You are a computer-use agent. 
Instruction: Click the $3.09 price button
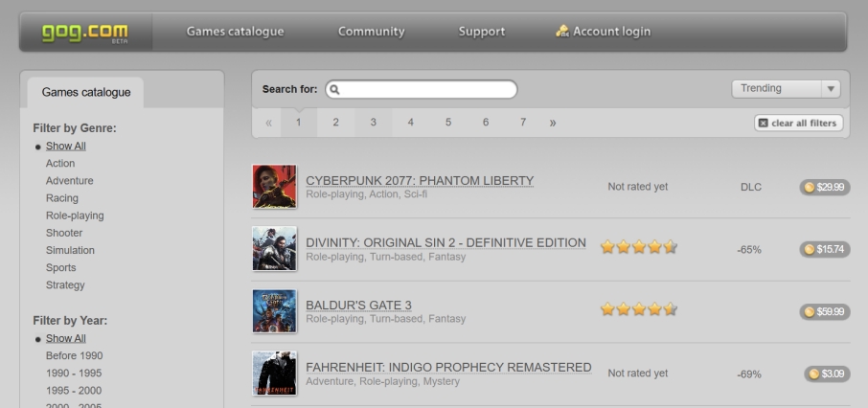827,374
